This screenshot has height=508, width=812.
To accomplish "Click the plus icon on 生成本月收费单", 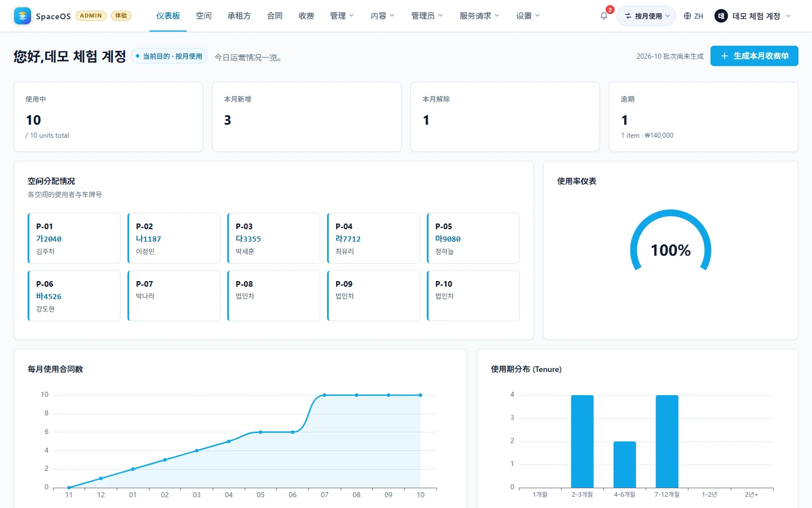I will click(725, 56).
